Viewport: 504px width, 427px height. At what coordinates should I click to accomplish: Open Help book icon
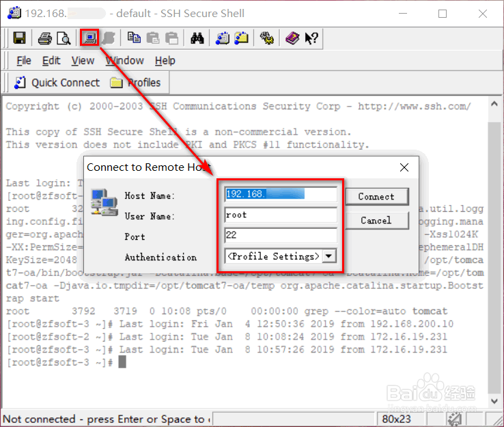point(292,38)
